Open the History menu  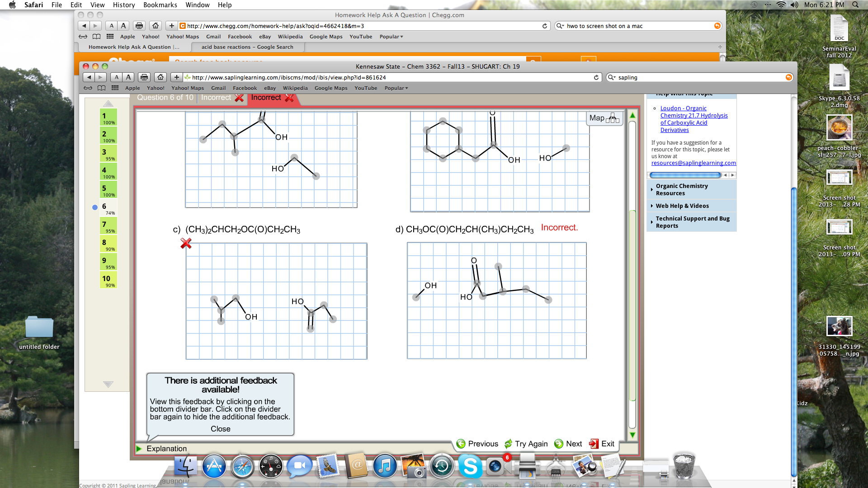[x=124, y=5]
